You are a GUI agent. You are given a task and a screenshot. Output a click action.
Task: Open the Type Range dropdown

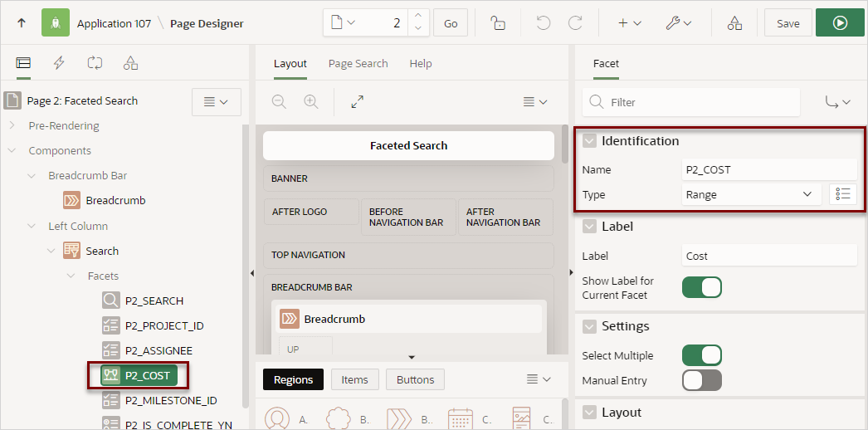click(x=752, y=195)
